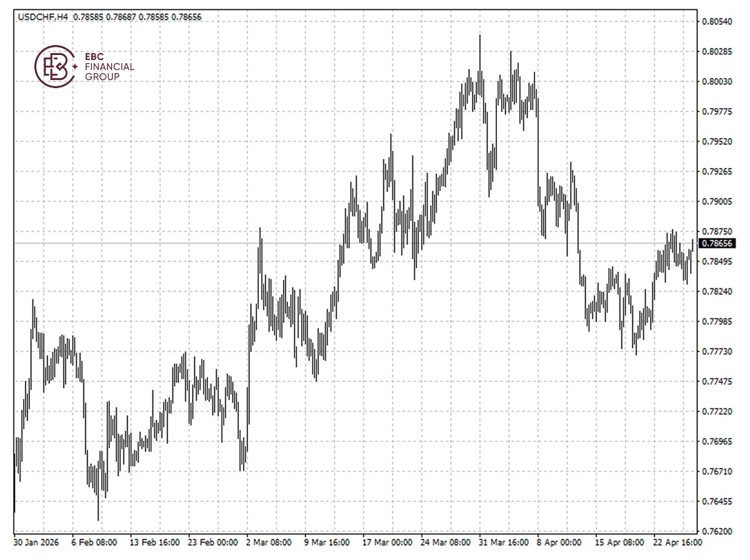Select the 6 Feb 08:00 time label
The width and height of the screenshot is (750, 560).
[92, 543]
